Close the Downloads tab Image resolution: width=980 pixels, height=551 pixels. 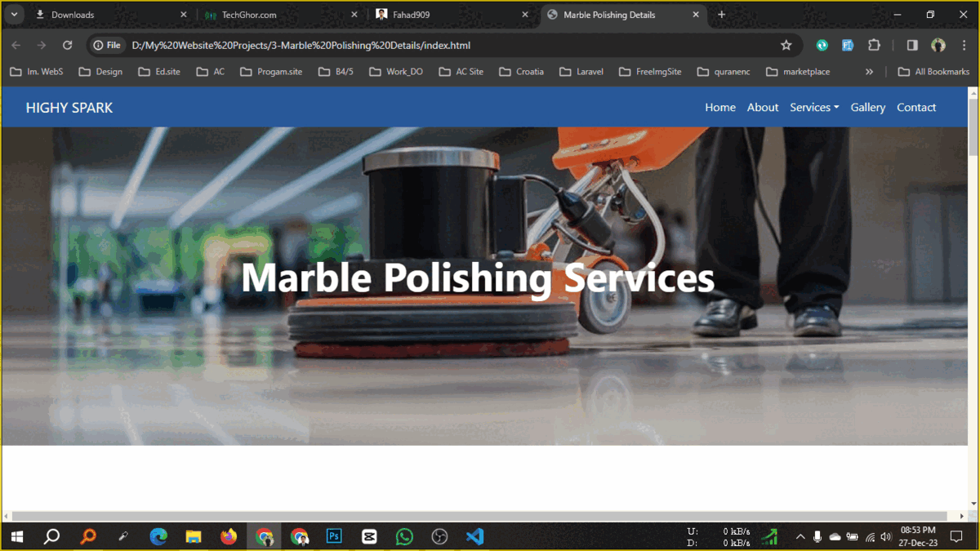pyautogui.click(x=183, y=15)
